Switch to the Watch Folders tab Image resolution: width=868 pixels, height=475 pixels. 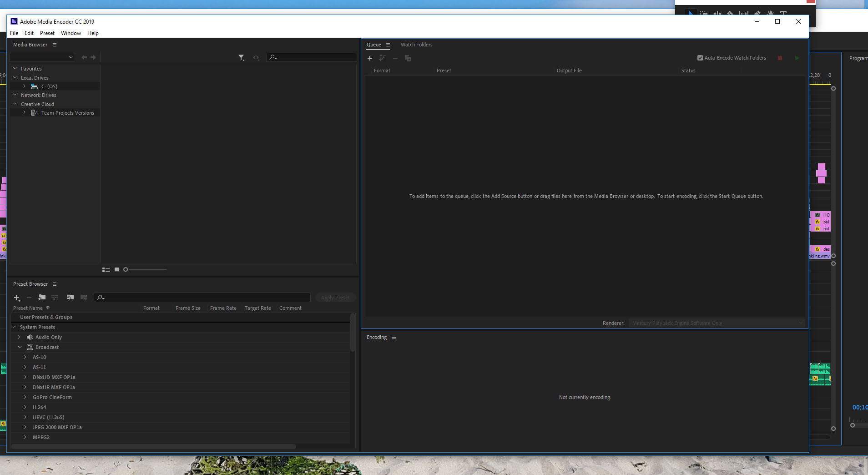click(417, 45)
